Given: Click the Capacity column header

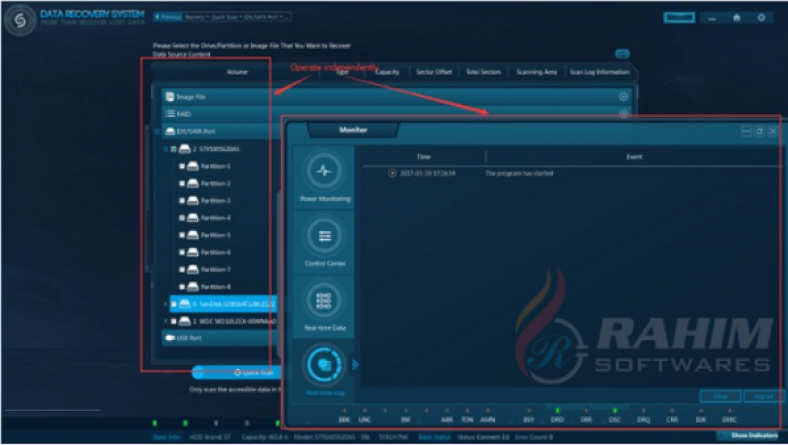Looking at the screenshot, I should coord(387,72).
